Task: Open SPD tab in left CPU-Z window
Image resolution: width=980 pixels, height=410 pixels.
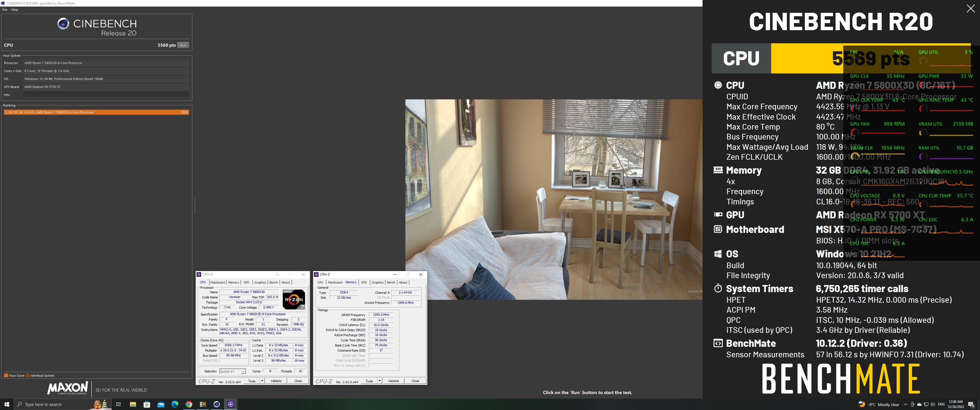Action: 246,282
